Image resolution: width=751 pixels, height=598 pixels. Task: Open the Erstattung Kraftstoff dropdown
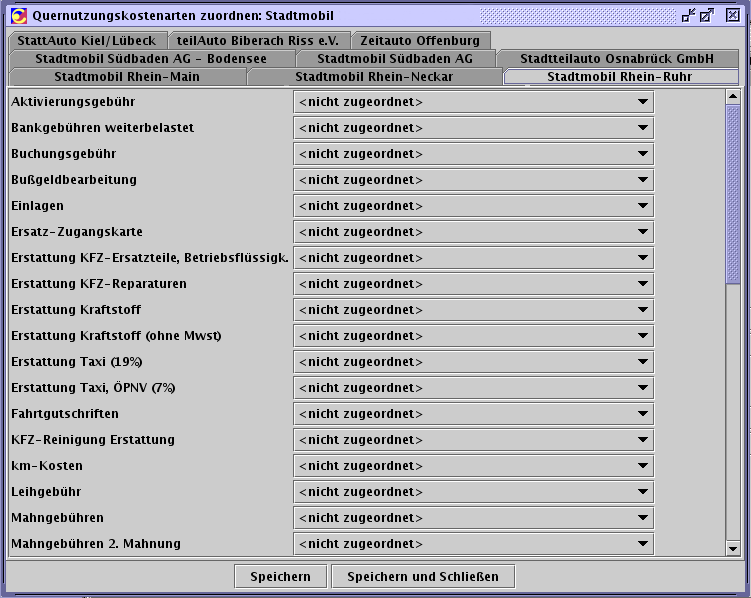pyautogui.click(x=473, y=310)
